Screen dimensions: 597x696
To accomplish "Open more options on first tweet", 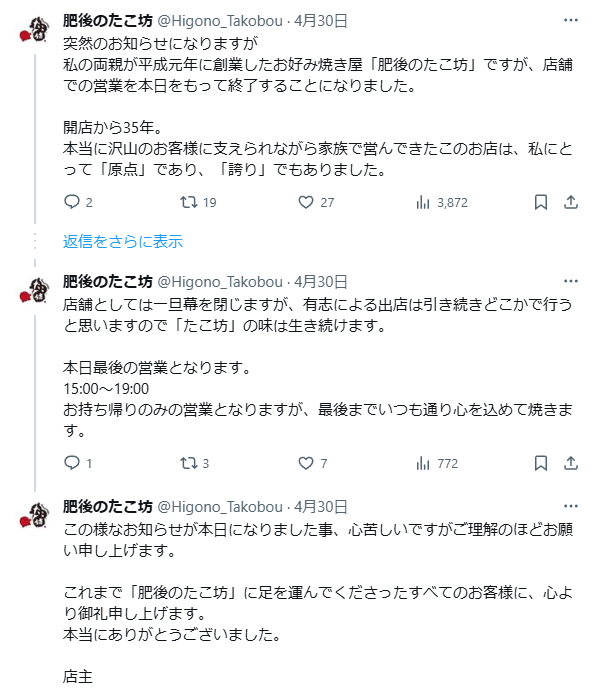I will click(x=571, y=20).
